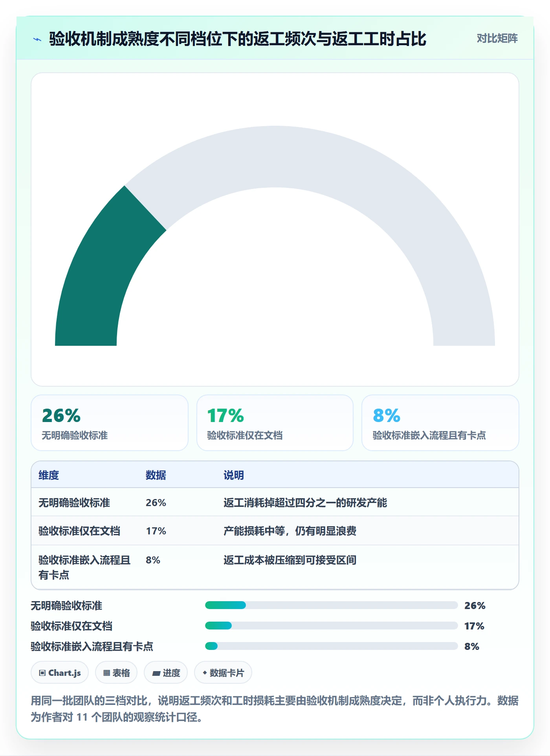Viewport: 550px width, 756px height.
Task: Click the bar icon in the 进度 chip
Action: click(x=156, y=673)
